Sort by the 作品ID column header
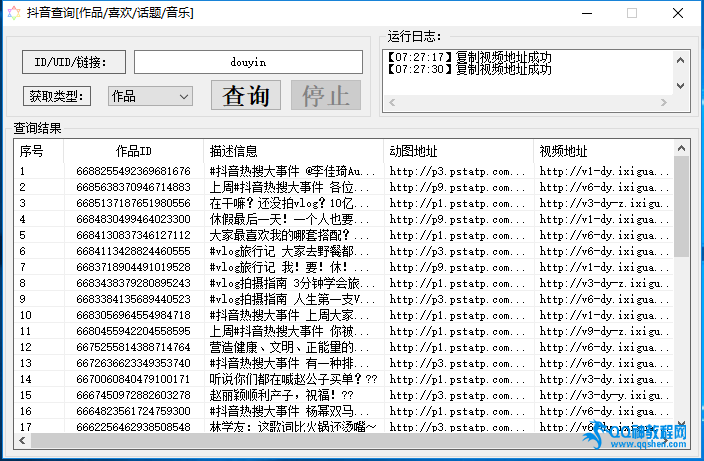704x461 pixels. (x=133, y=151)
